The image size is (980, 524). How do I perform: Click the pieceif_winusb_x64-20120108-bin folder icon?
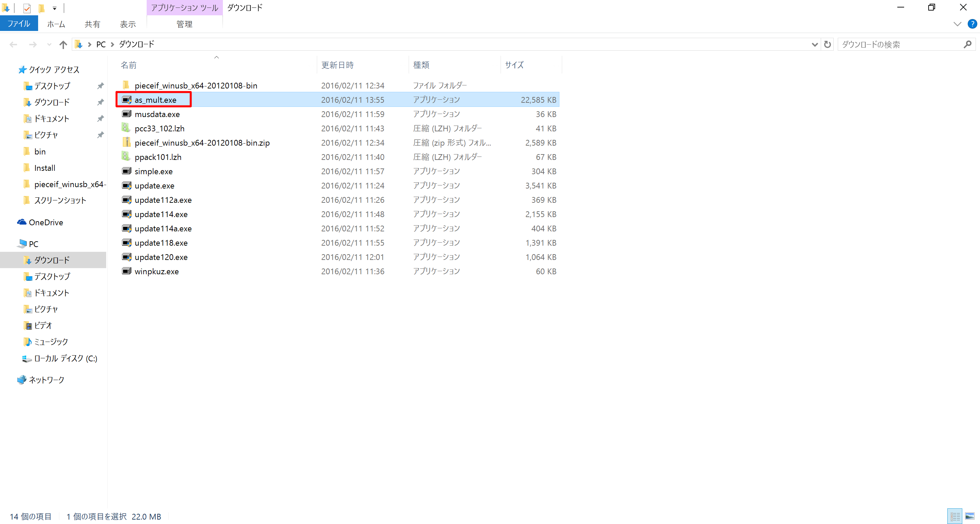pyautogui.click(x=126, y=85)
